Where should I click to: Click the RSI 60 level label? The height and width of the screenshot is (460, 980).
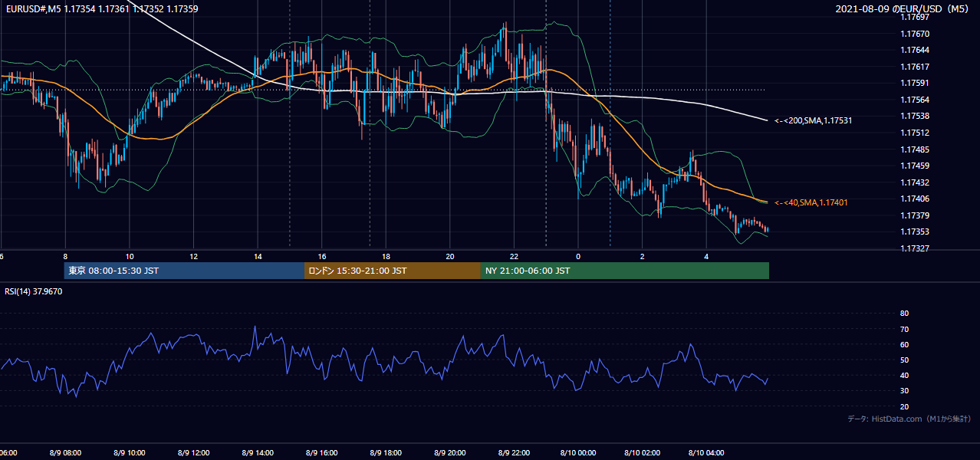[x=904, y=344]
